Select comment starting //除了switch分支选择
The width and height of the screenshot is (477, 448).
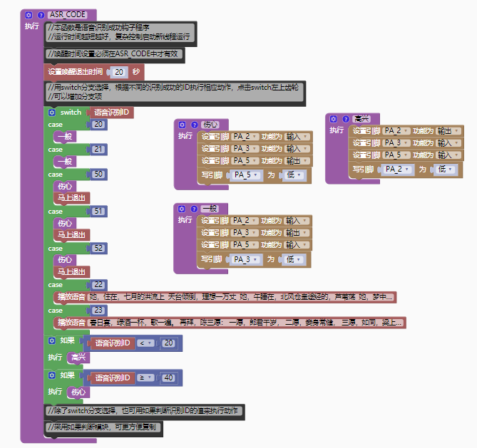pos(145,412)
